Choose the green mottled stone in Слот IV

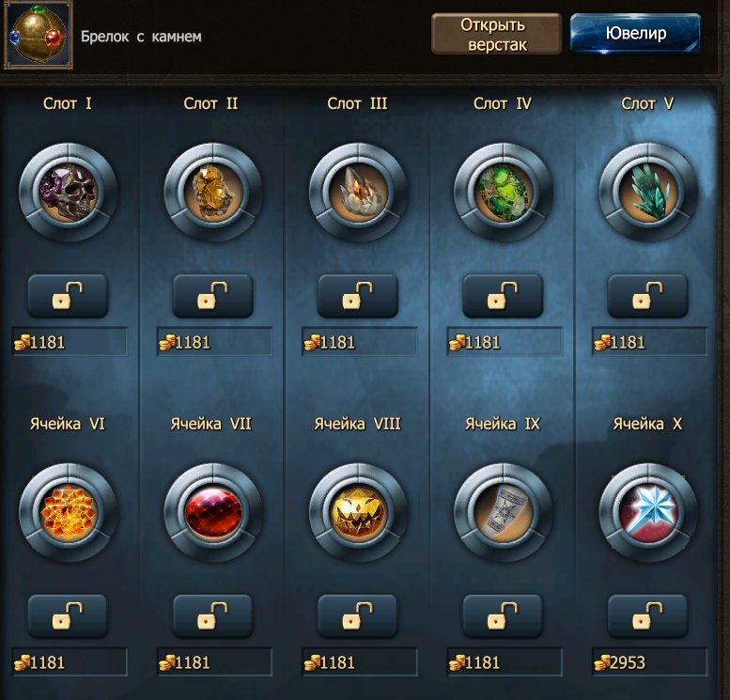point(503,193)
